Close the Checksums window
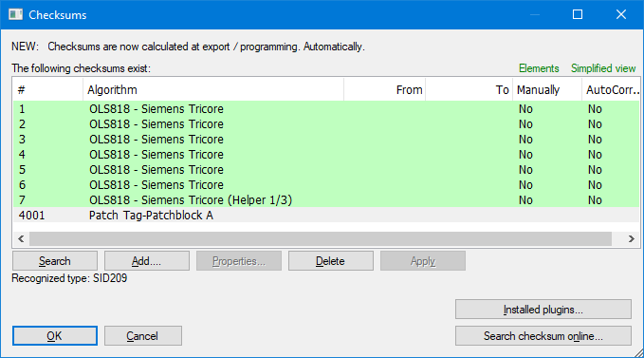 point(621,14)
